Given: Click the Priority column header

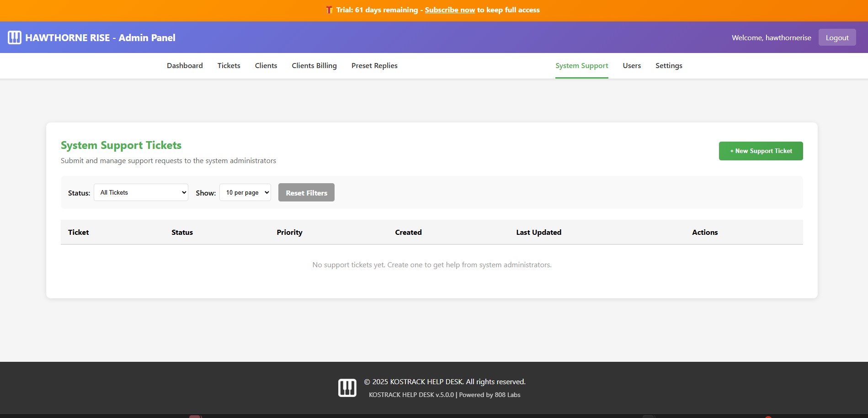Looking at the screenshot, I should pyautogui.click(x=289, y=232).
